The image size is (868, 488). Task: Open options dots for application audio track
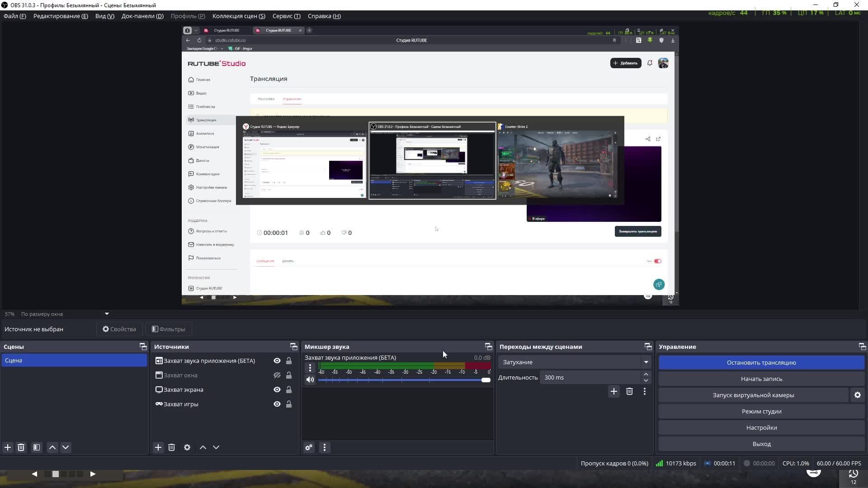pos(310,368)
